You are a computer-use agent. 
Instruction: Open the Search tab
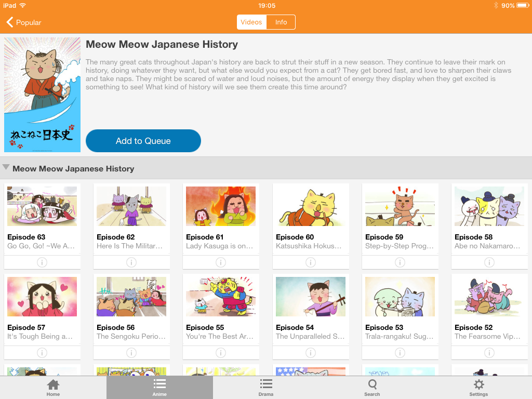pyautogui.click(x=372, y=388)
